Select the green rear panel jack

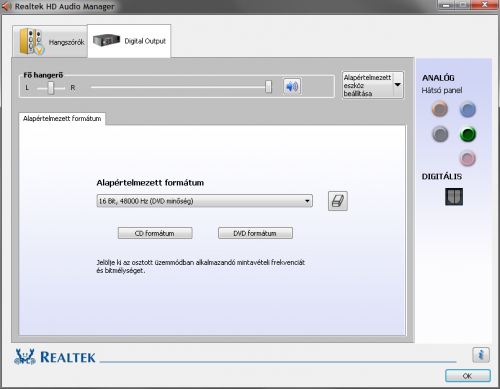[467, 134]
